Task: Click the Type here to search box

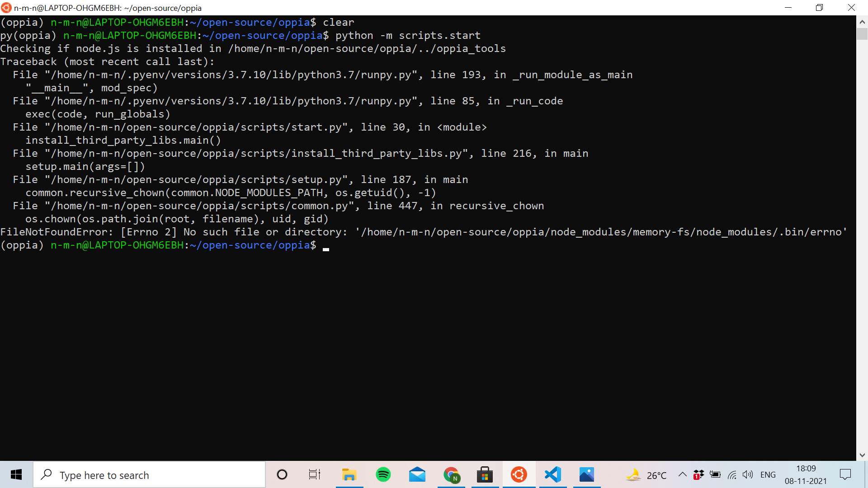Action: click(149, 474)
